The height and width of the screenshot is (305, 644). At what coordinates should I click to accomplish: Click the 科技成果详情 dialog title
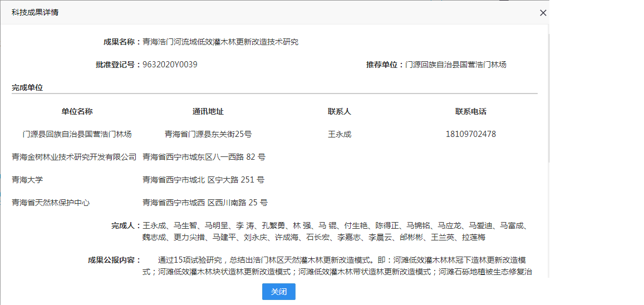(x=35, y=12)
